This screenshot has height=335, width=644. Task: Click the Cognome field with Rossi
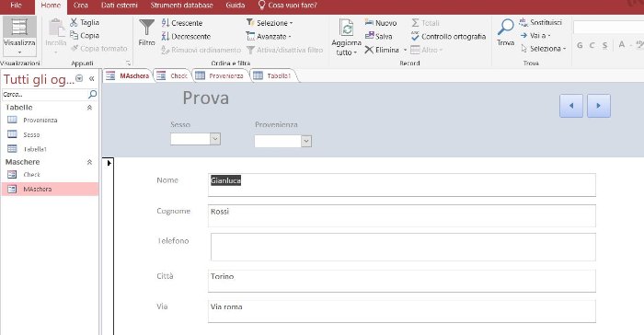click(402, 215)
